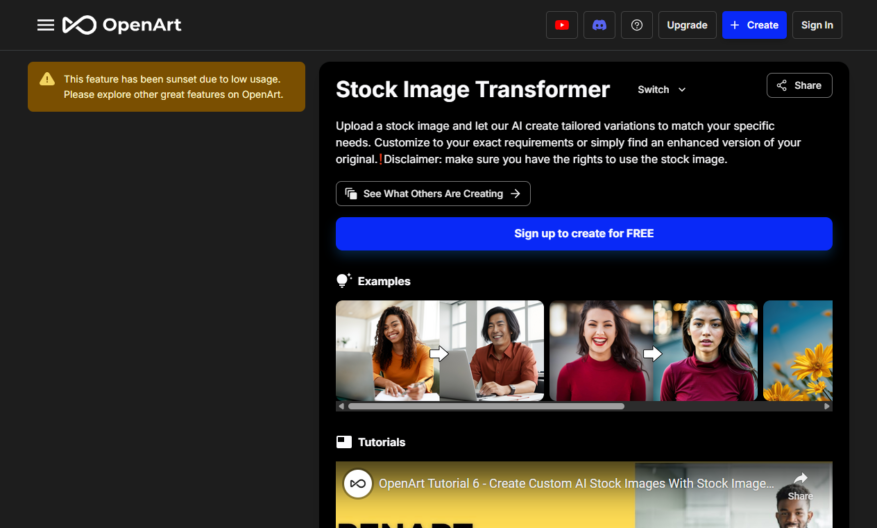877x528 pixels.
Task: Open the hamburger navigation menu
Action: click(x=45, y=25)
